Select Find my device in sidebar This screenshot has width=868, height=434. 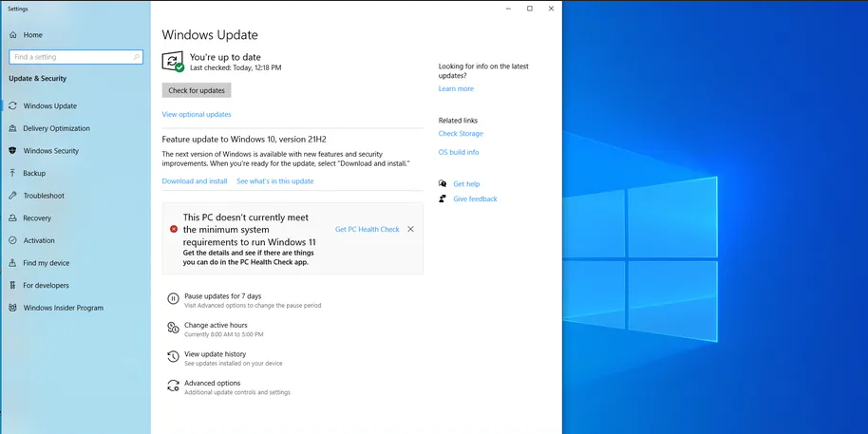(47, 263)
